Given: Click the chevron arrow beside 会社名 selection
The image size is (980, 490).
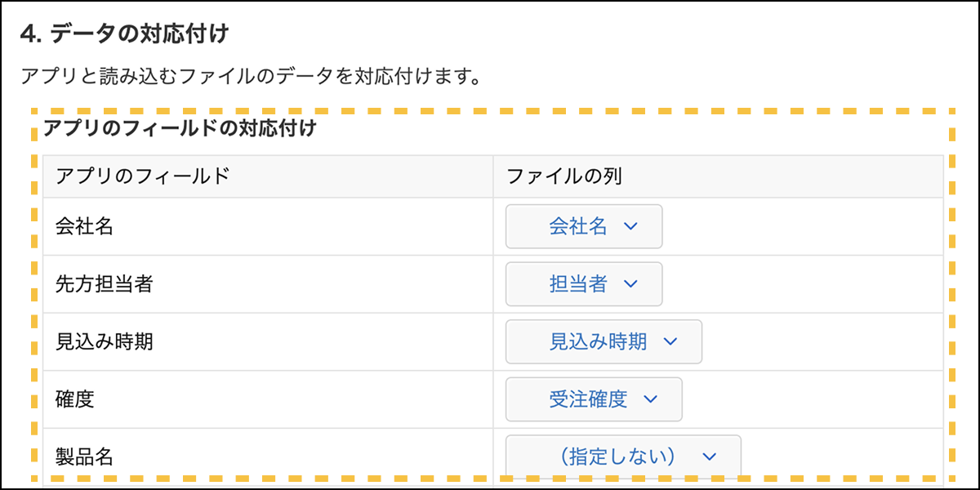Looking at the screenshot, I should [x=630, y=226].
